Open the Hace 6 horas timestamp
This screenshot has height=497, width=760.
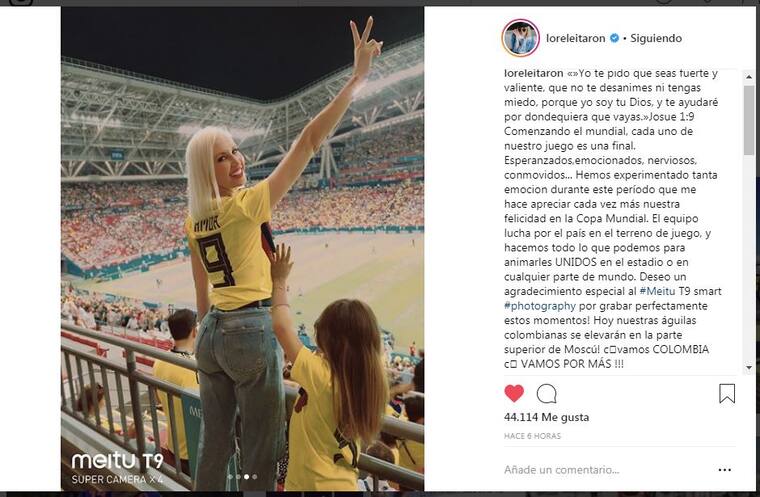[532, 435]
